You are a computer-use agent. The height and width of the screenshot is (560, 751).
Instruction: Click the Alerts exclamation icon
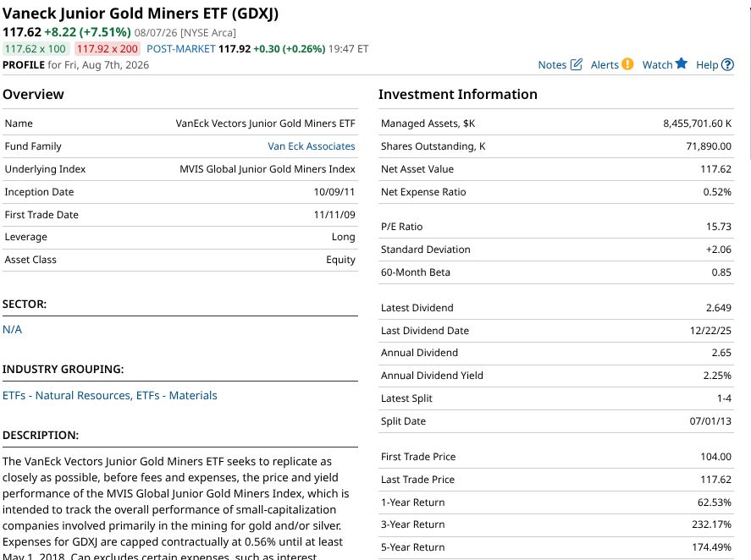627,64
